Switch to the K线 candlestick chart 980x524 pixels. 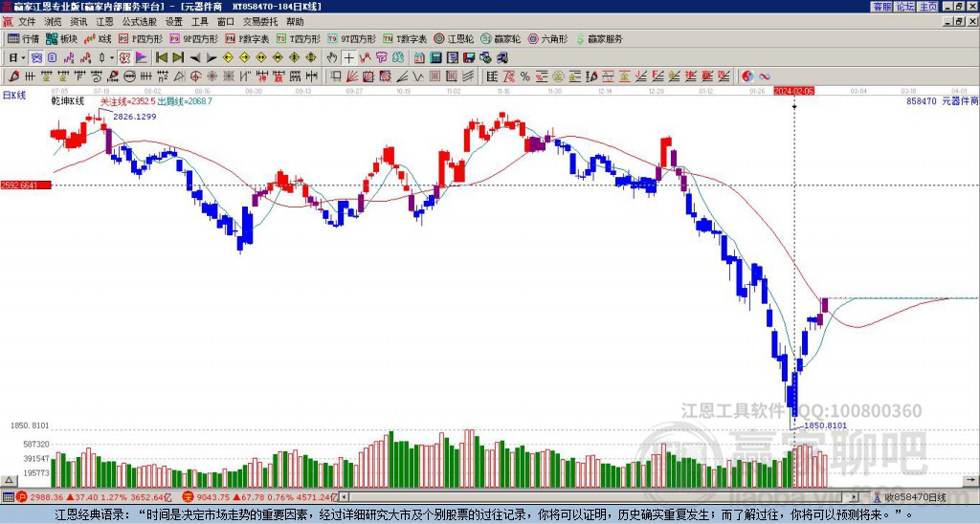[98, 38]
